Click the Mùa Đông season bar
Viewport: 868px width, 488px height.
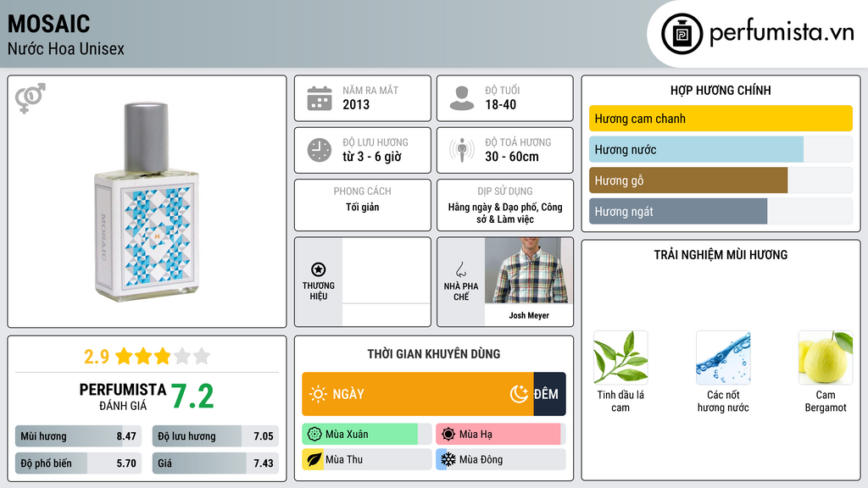[x=501, y=459]
